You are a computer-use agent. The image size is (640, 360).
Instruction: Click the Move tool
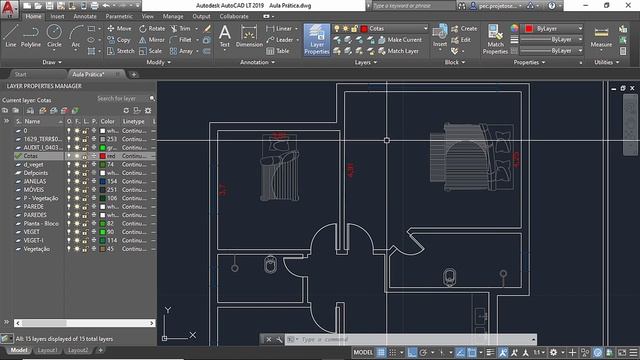point(119,29)
